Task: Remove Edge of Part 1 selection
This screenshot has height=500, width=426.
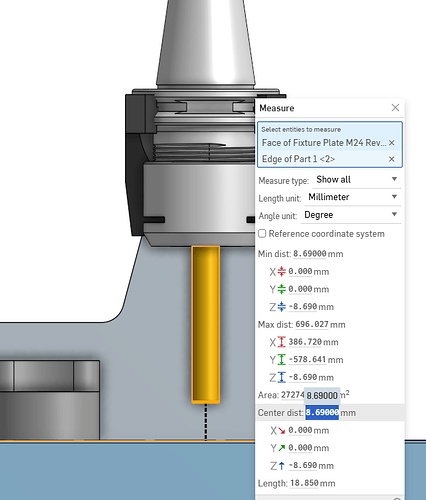Action: click(392, 159)
